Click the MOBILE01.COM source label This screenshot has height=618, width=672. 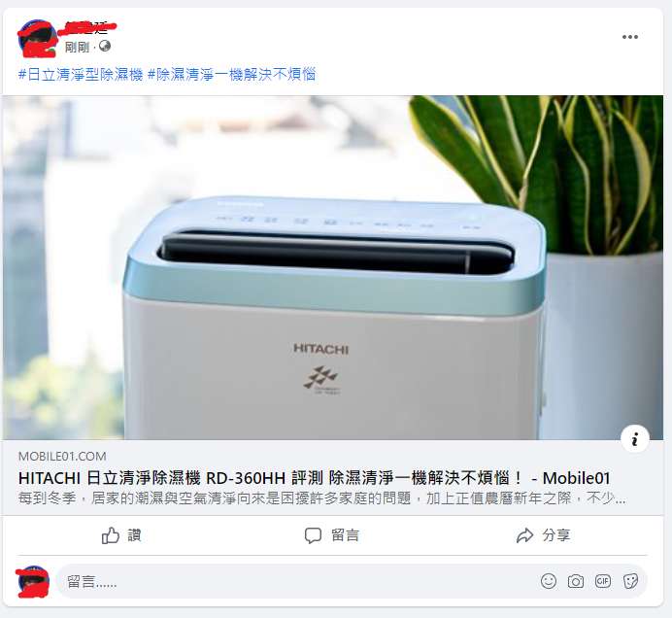(62, 457)
